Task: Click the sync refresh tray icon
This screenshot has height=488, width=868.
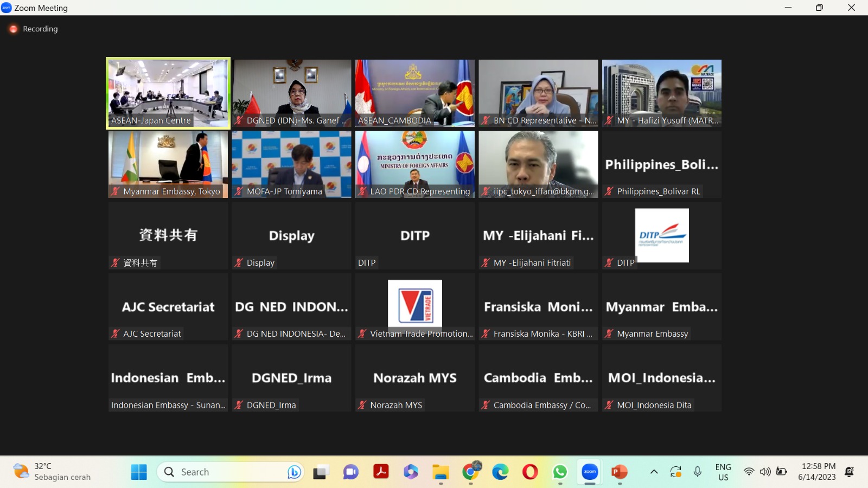Action: (676, 472)
